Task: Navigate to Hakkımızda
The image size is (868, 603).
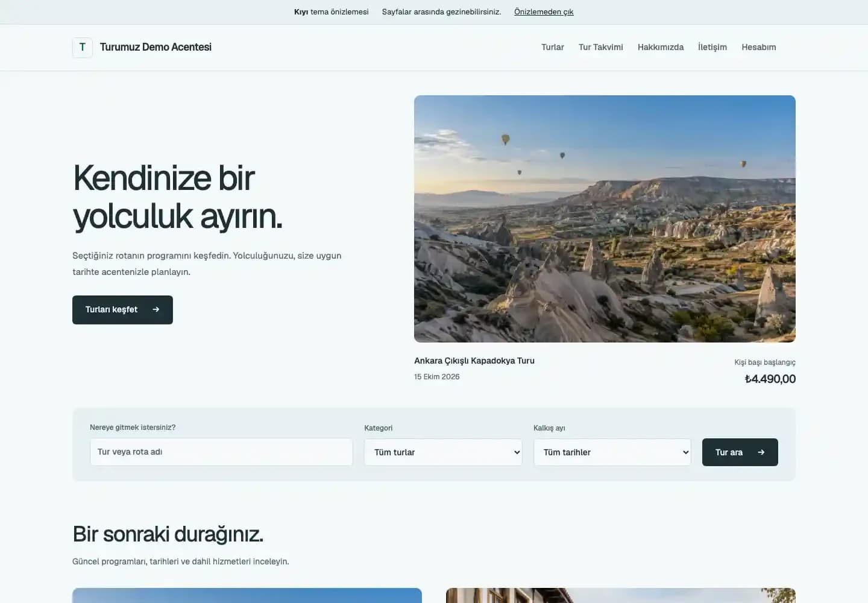Action: (x=661, y=47)
